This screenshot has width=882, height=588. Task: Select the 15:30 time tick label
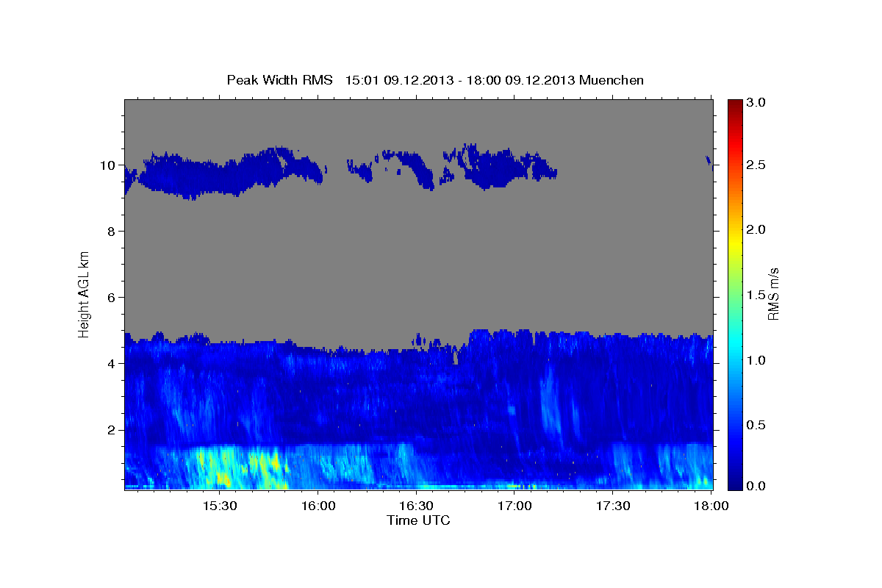(220, 506)
